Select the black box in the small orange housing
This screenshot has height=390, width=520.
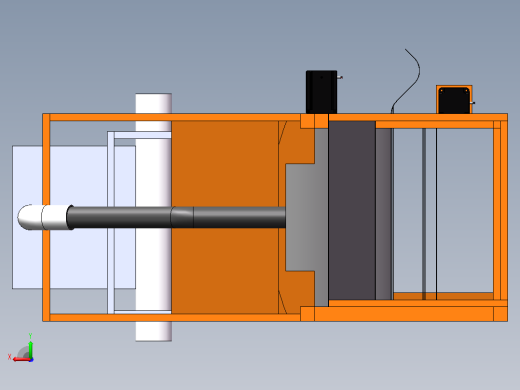(454, 100)
